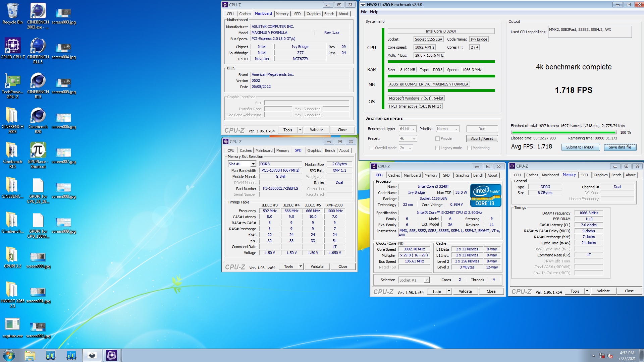Open Cinebench R20 shortcut icon
This screenshot has height=362, width=644.
[38, 121]
